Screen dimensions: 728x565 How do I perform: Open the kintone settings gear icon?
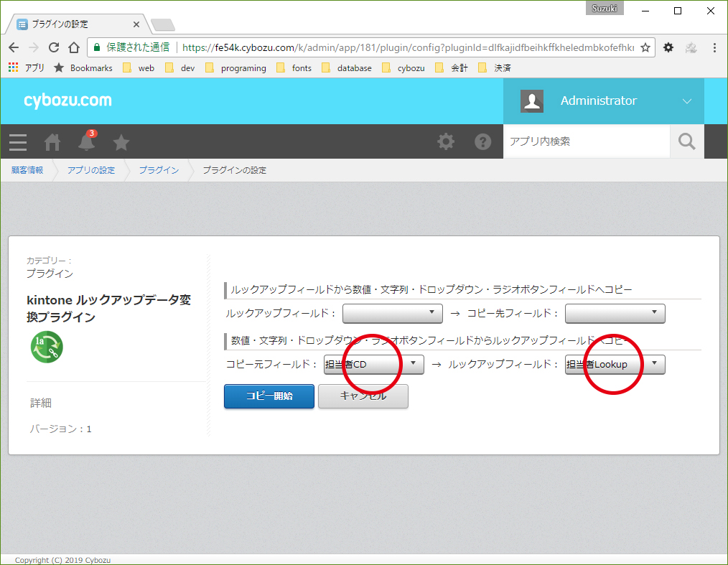click(446, 141)
